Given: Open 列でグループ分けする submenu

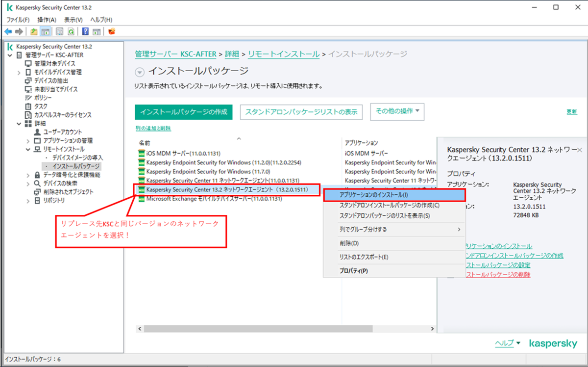Looking at the screenshot, I should click(x=394, y=229).
